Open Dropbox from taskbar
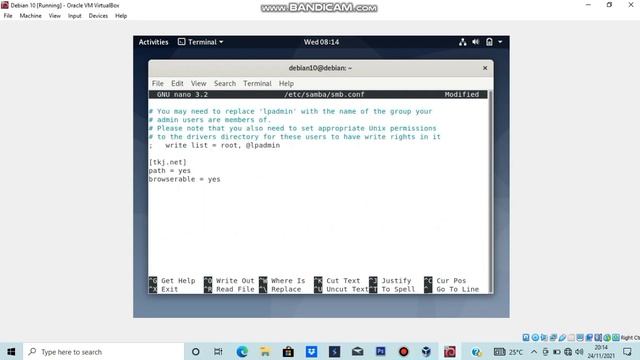Viewport: 640px width, 360px height. coord(311,351)
